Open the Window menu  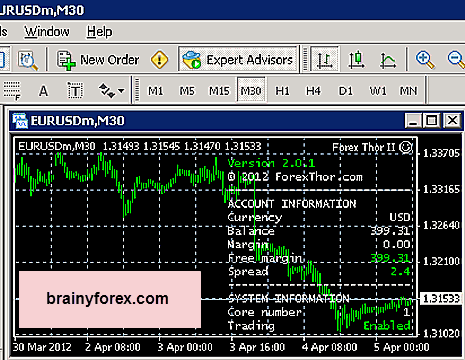(47, 32)
